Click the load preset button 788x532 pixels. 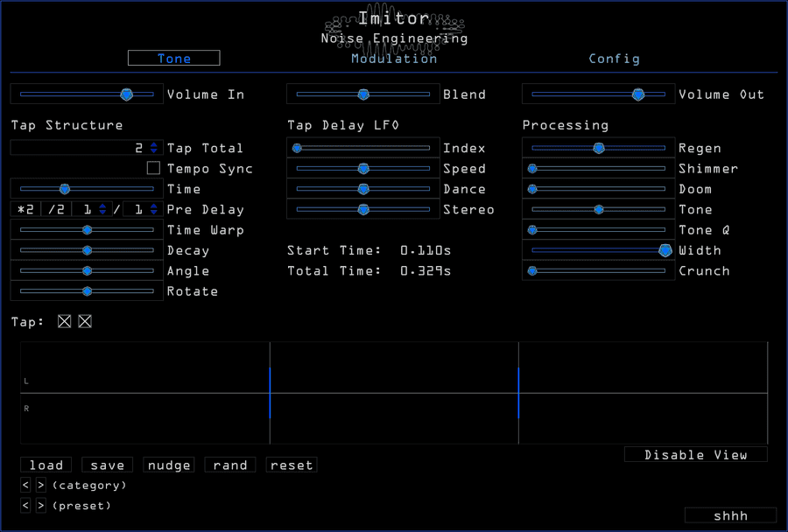[x=46, y=465]
